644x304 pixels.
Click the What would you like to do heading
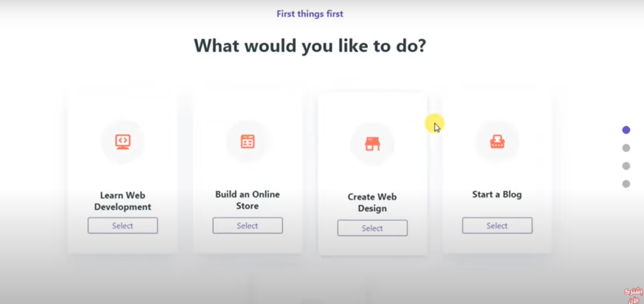coord(310,46)
